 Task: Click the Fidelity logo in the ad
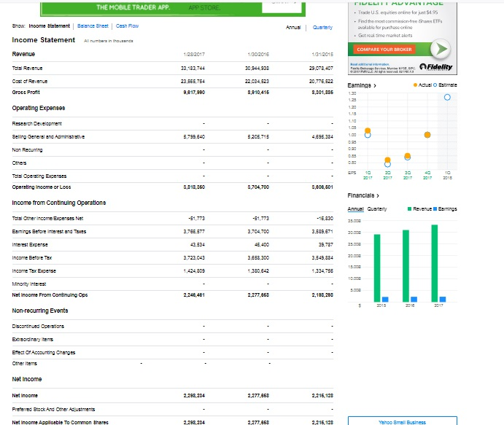pos(436,67)
